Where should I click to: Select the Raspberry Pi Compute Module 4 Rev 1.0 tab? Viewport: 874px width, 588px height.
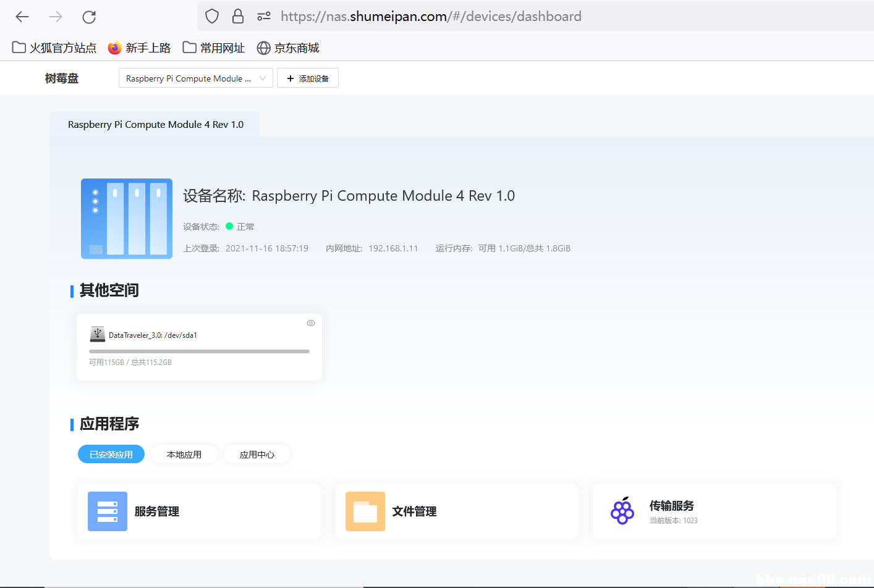click(x=155, y=125)
